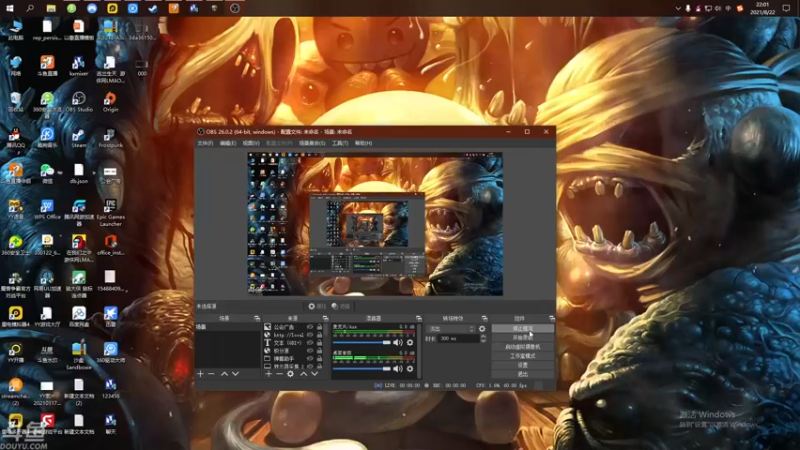Toggle visibility eye of 公众广告 source

tap(310, 327)
